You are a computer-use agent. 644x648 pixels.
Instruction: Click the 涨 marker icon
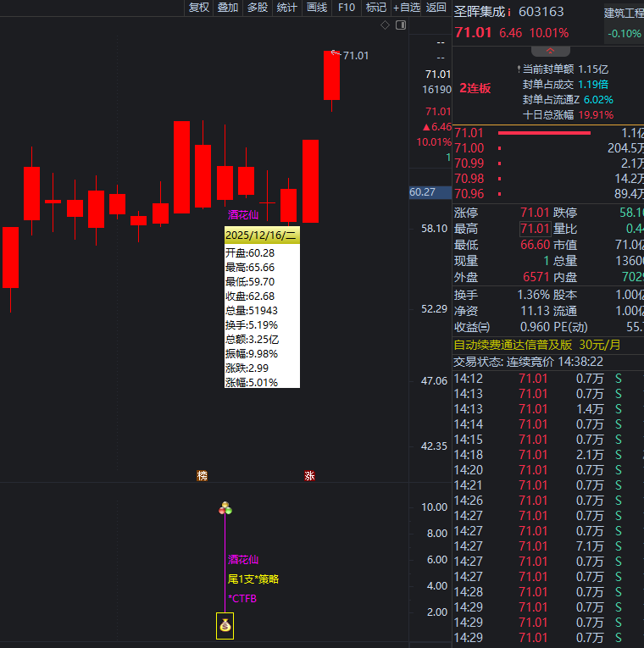coord(309,476)
